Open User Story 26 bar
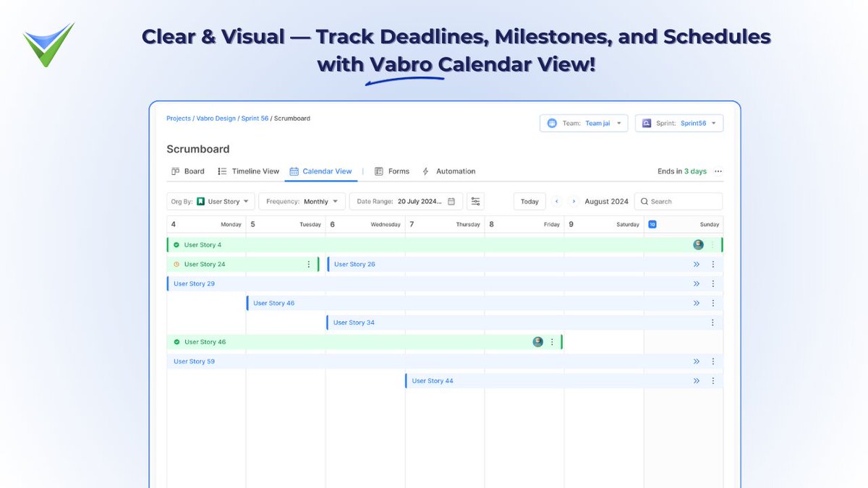Viewport: 868px width, 488px height. click(524, 265)
